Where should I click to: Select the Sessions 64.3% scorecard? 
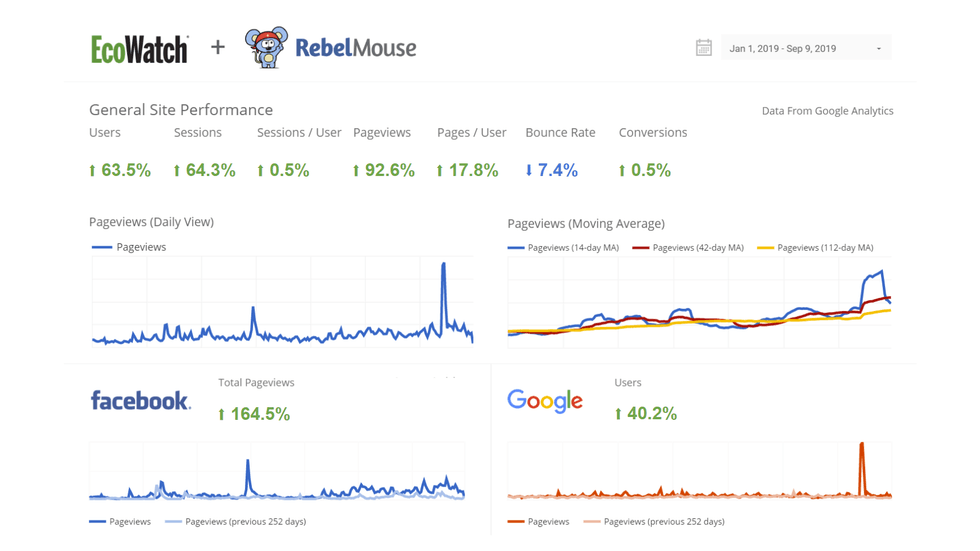pos(204,171)
